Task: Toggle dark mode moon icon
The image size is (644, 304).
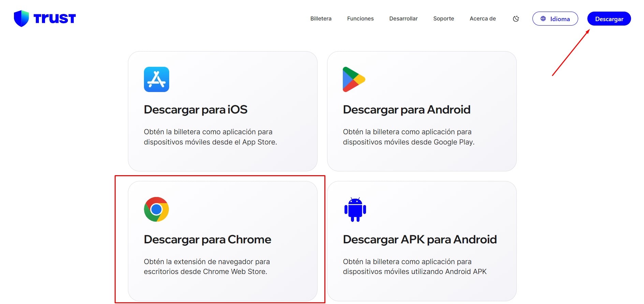Action: (x=516, y=19)
